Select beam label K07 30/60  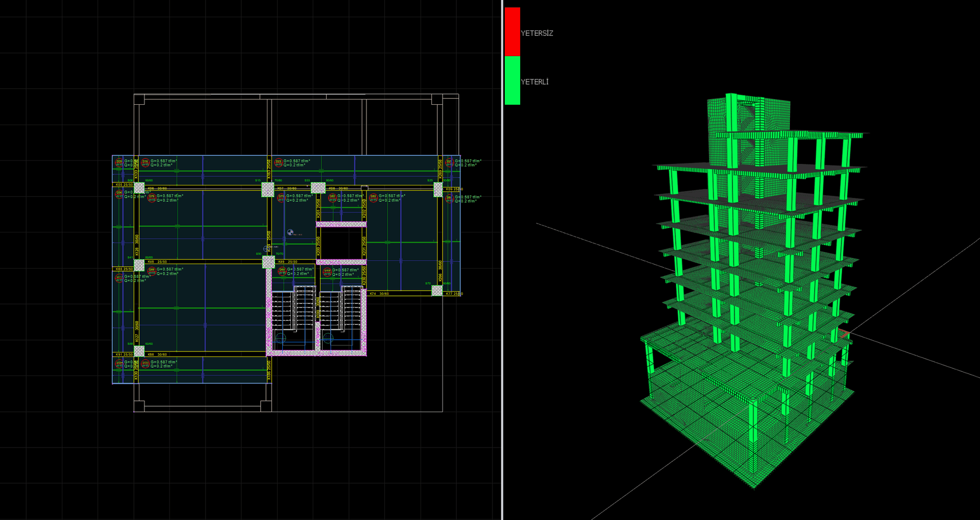[x=287, y=188]
